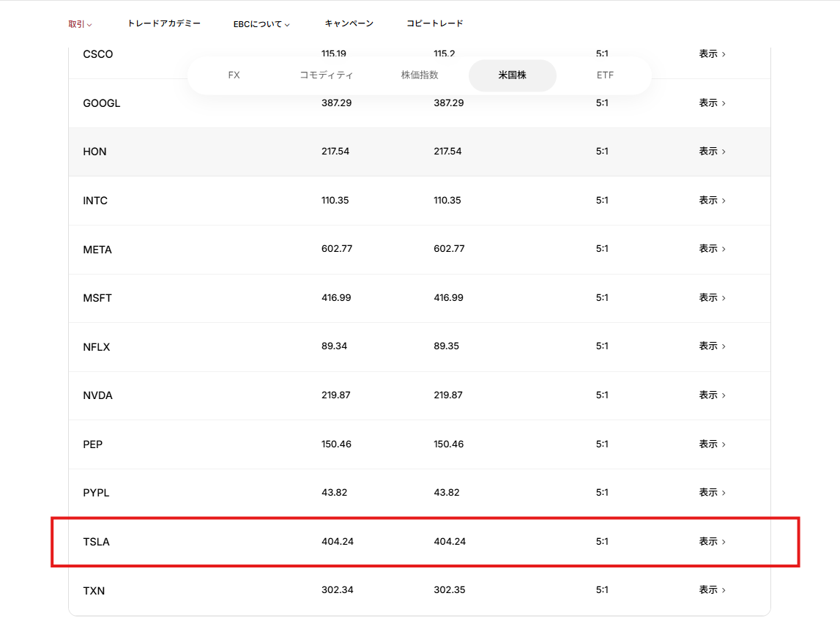Select the NVDA symbol name
Screen dimensions: 840x637
coord(98,395)
